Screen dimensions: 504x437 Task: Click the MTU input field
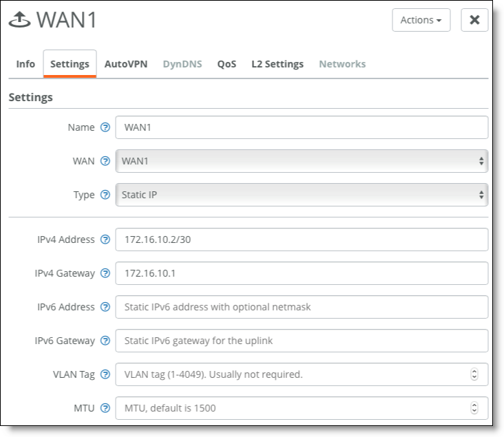coord(302,408)
